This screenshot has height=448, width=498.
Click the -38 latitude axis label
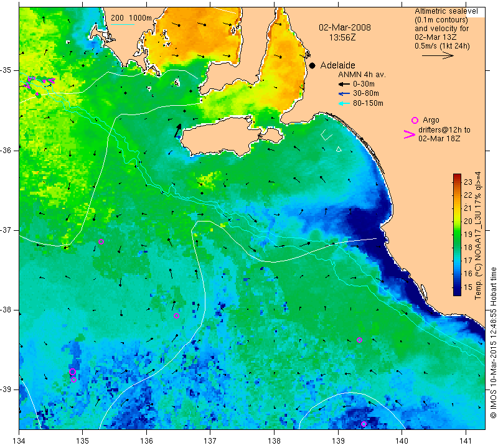tap(6, 310)
